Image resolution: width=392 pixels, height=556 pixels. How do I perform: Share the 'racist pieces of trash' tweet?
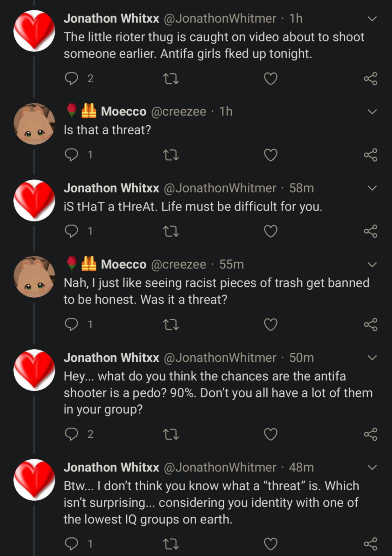pos(371,325)
